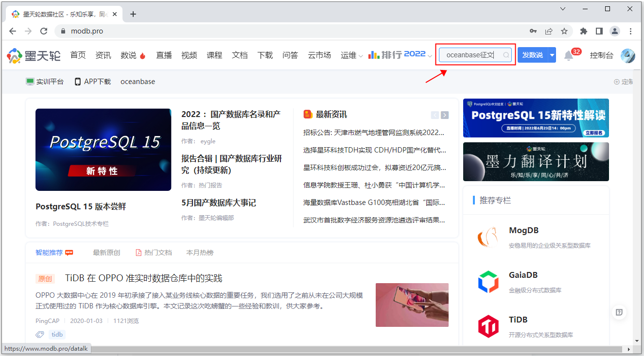Open the Chrome profile menu
This screenshot has width=644, height=356.
(615, 31)
